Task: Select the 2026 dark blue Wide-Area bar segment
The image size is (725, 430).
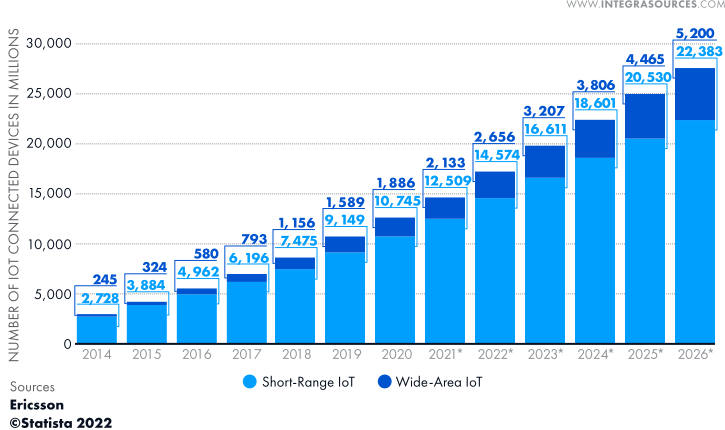Action: tap(695, 93)
